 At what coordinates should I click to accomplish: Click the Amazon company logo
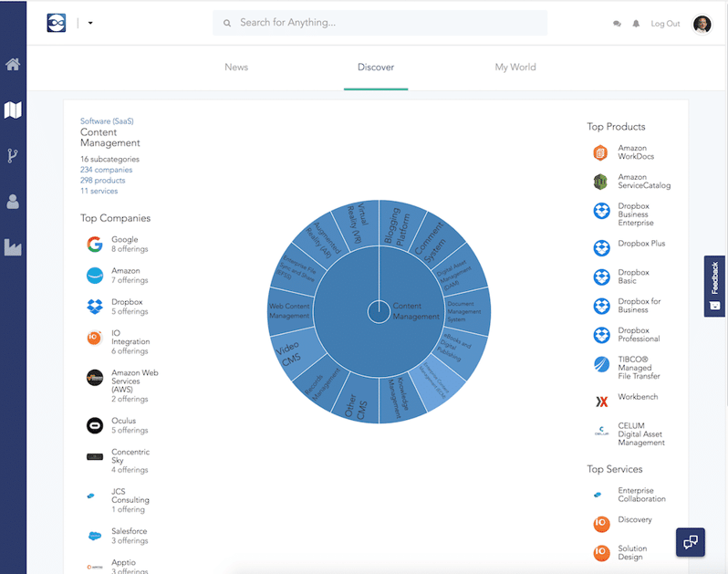click(x=95, y=276)
